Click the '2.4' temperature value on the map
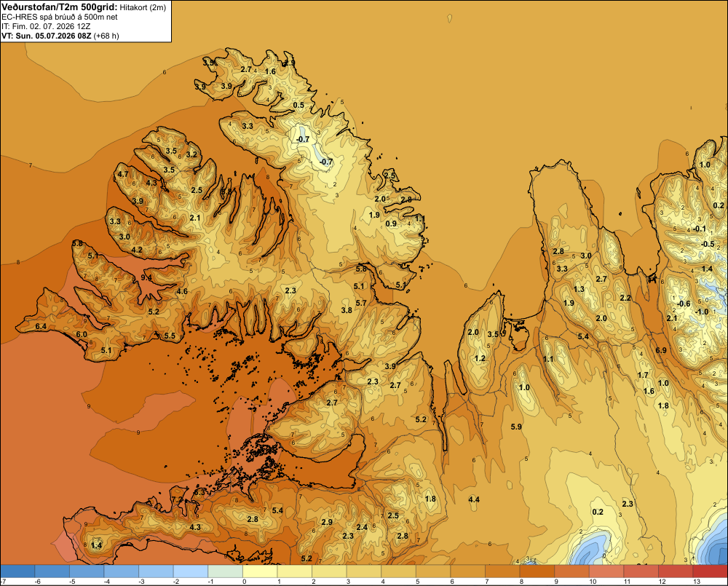The height and width of the screenshot is (586, 728). [362, 527]
